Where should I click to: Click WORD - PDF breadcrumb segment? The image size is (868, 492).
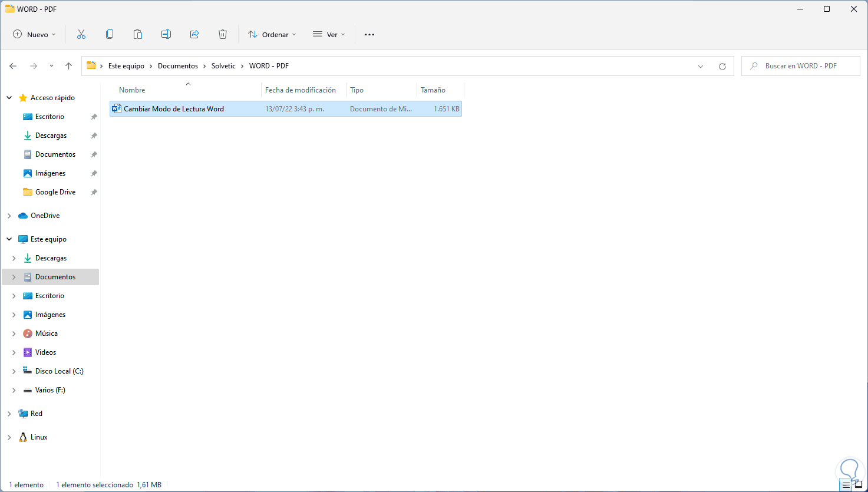[269, 66]
